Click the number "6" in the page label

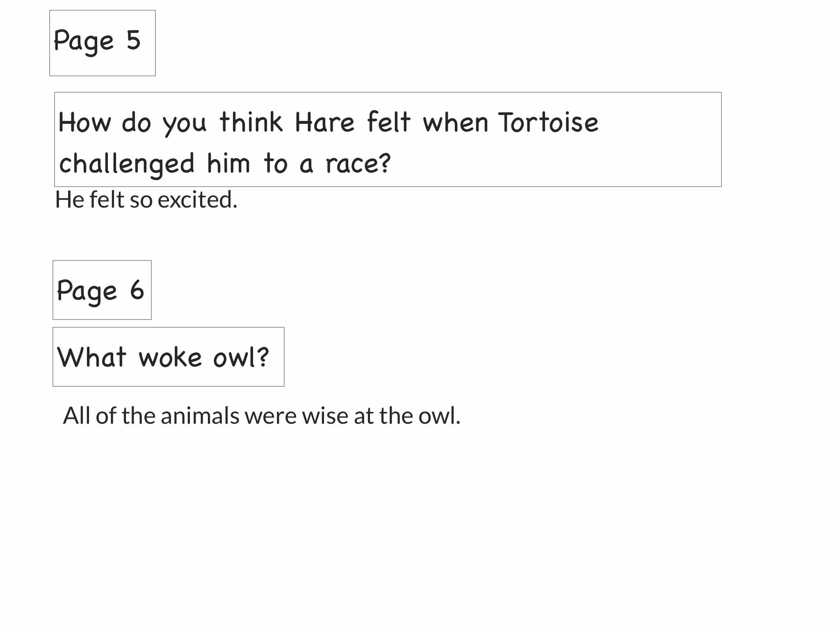point(137,290)
